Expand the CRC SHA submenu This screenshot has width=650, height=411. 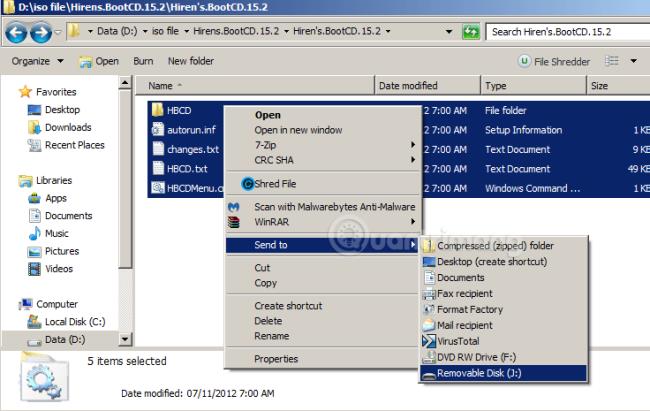[x=414, y=160]
